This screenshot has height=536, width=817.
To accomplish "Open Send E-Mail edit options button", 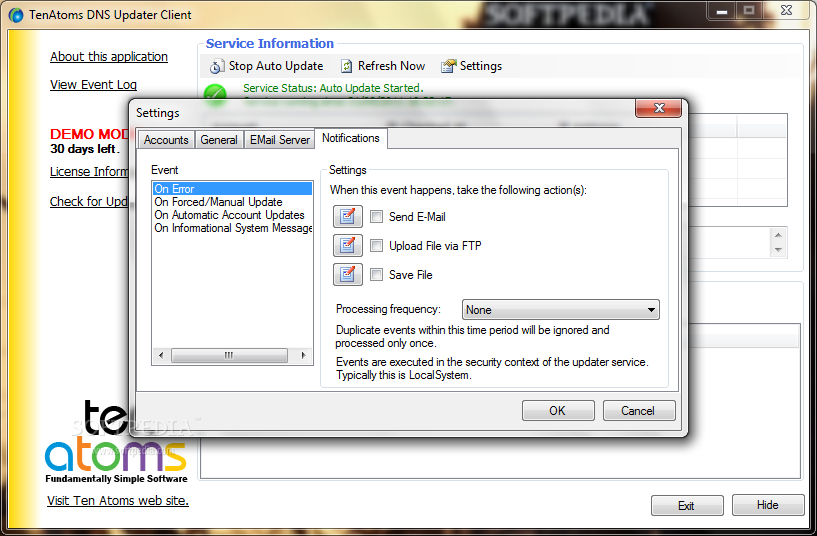I will [348, 217].
